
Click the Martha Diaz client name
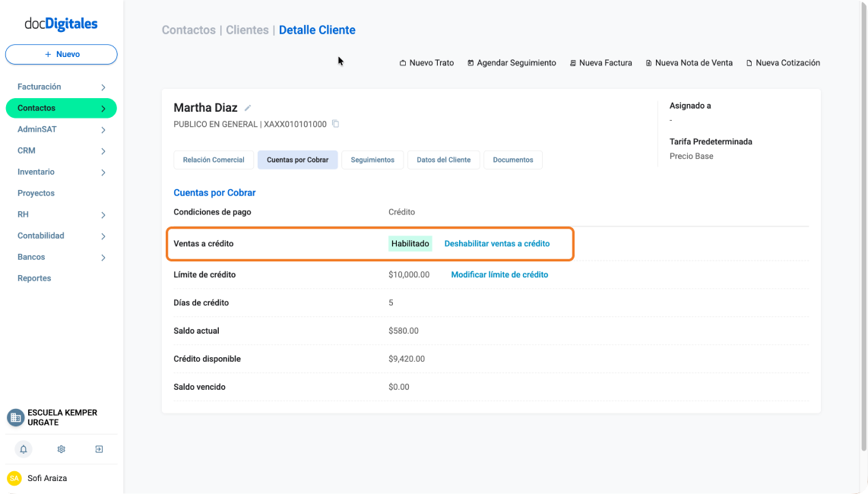tap(205, 108)
